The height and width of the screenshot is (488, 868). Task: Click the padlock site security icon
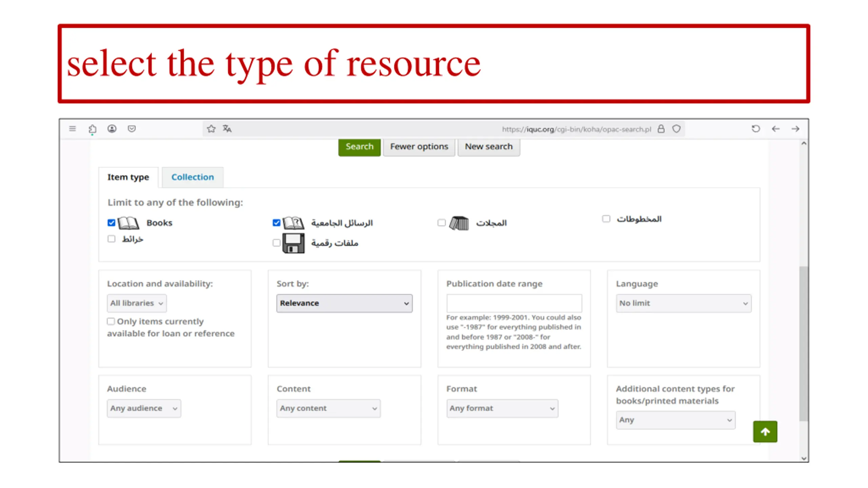click(x=661, y=129)
